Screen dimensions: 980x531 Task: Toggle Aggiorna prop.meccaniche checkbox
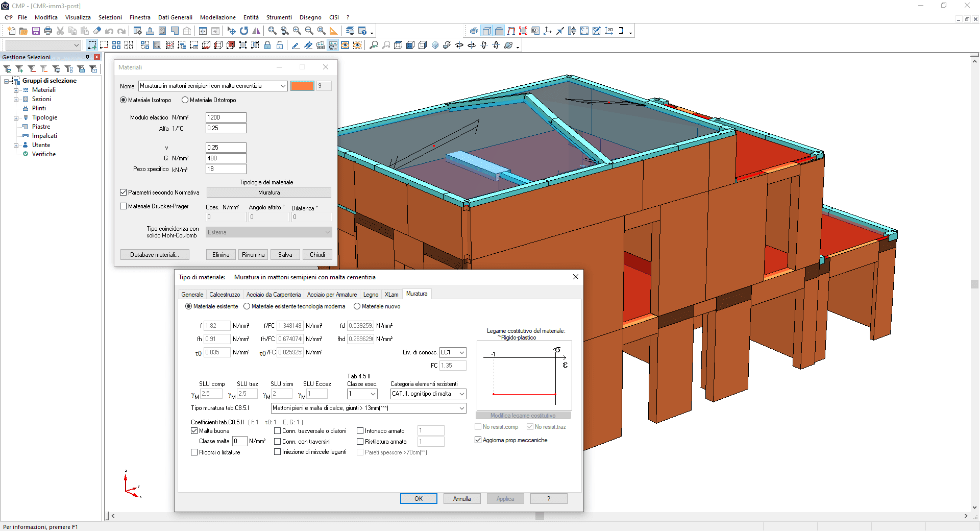point(478,440)
